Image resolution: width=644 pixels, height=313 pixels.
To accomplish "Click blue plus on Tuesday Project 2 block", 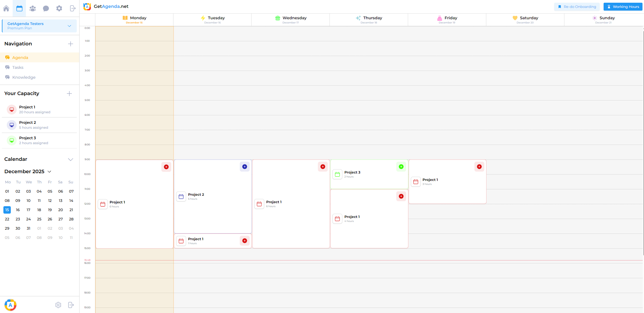I will (x=244, y=167).
